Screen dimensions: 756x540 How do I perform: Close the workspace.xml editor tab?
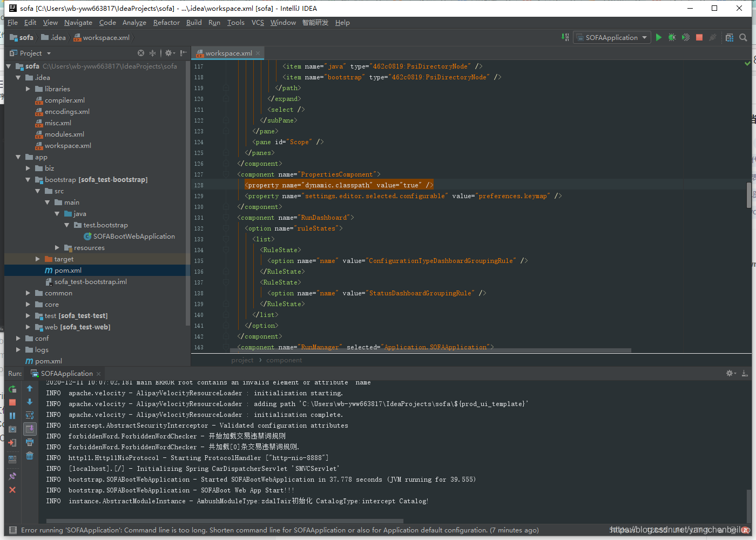[x=258, y=53]
